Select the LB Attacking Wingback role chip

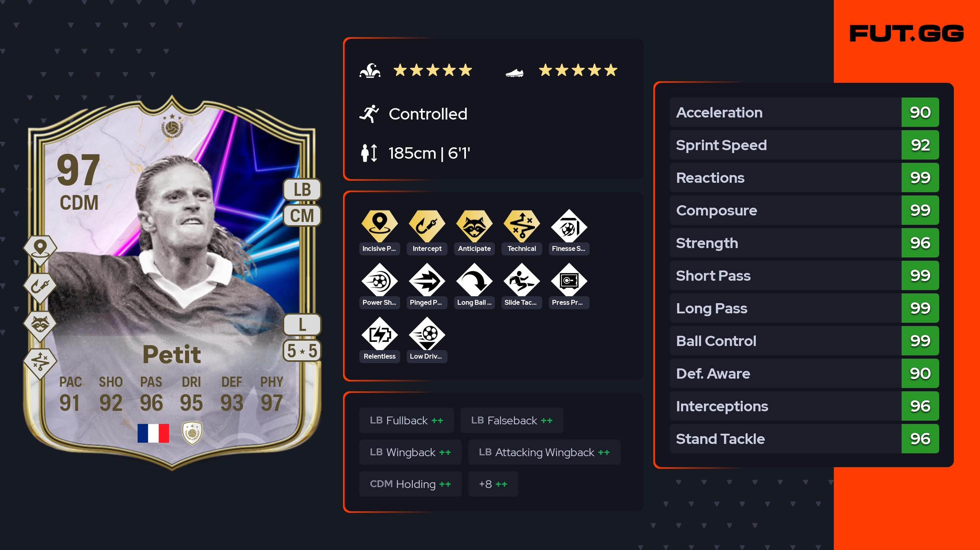544,452
